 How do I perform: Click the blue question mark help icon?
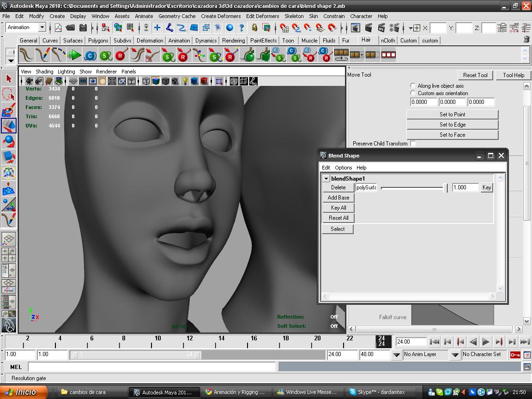[x=241, y=28]
